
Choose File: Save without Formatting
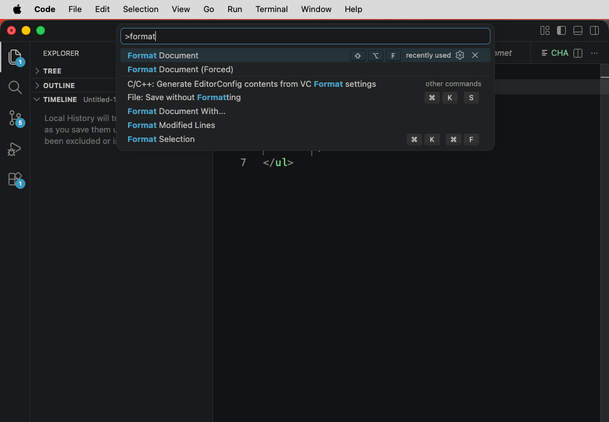coord(305,97)
